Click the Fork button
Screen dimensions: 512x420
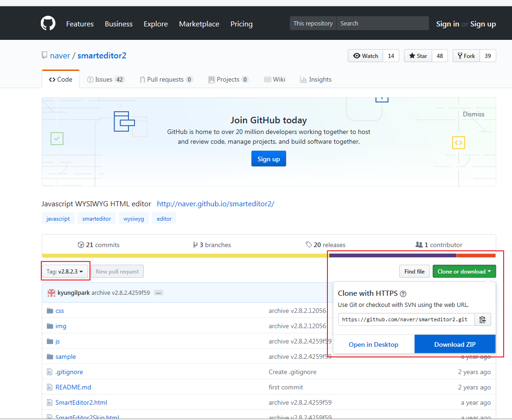466,56
